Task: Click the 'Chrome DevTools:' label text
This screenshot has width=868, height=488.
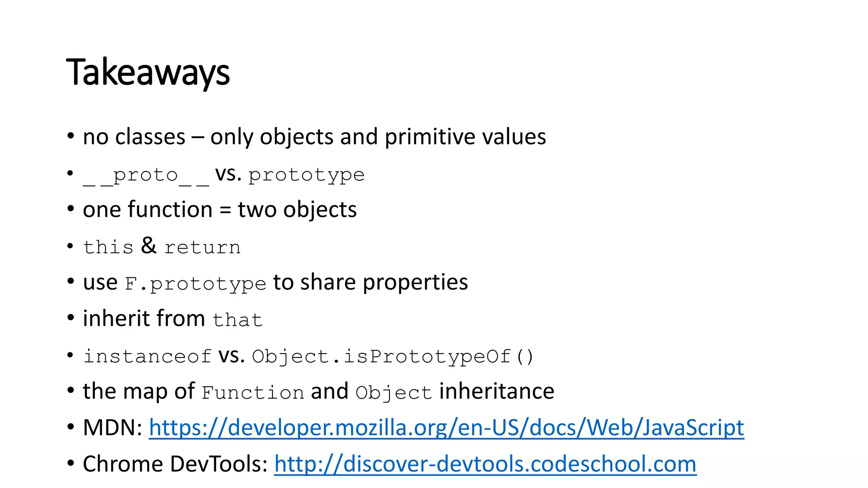Action: pyautogui.click(x=175, y=464)
